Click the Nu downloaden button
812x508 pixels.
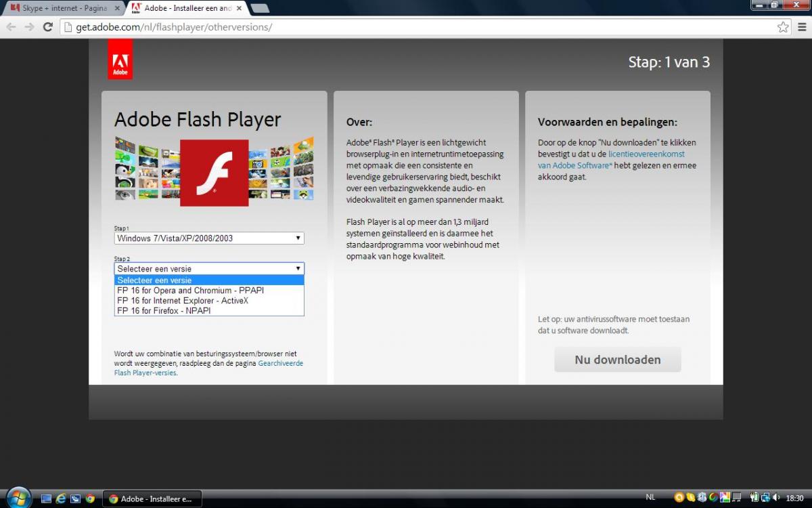pyautogui.click(x=618, y=360)
